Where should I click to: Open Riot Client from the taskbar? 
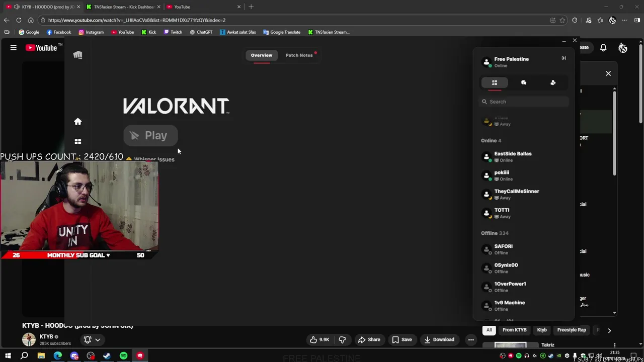pos(140,356)
